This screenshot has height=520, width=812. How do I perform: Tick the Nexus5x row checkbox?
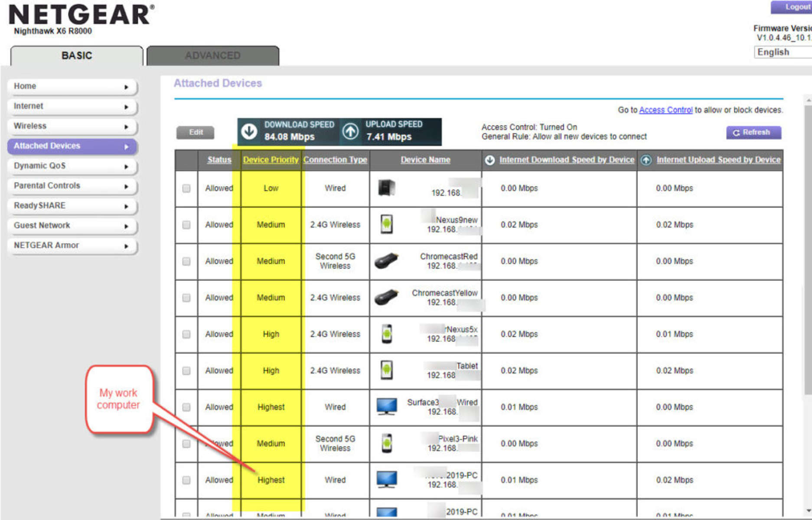coord(186,334)
